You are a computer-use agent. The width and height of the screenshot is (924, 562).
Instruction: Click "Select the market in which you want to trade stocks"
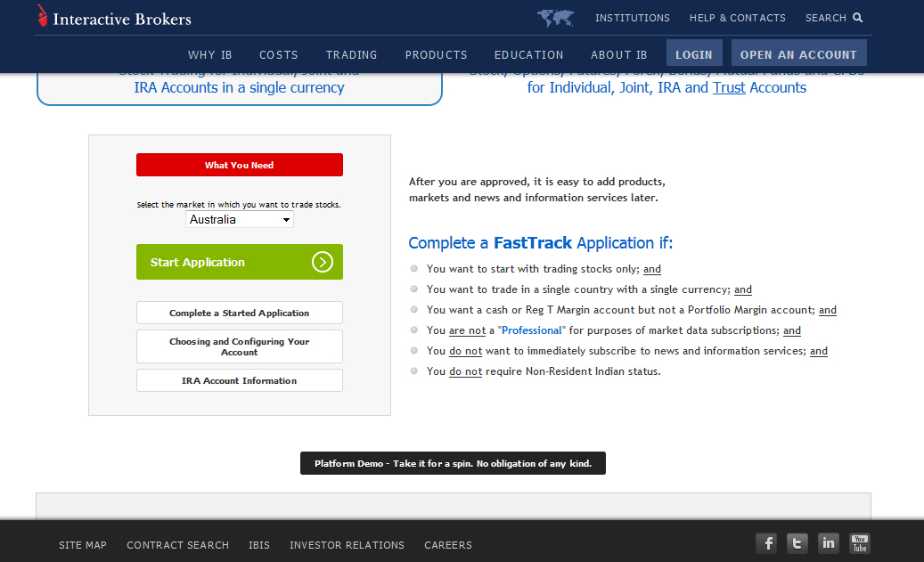click(x=239, y=205)
